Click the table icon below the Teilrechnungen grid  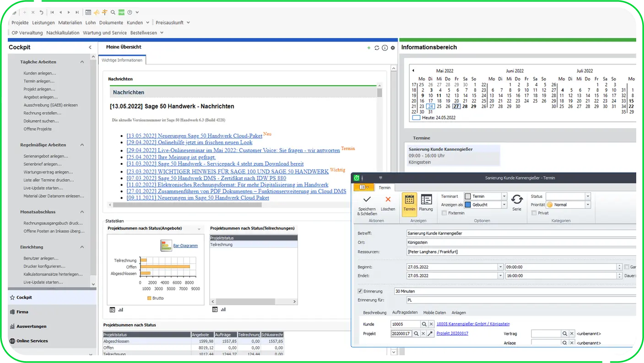[x=215, y=310]
